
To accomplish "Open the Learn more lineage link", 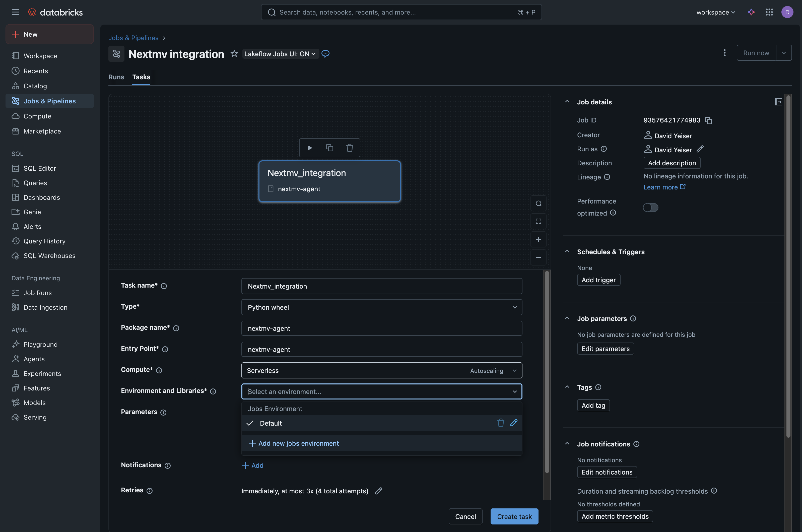I will (x=660, y=187).
